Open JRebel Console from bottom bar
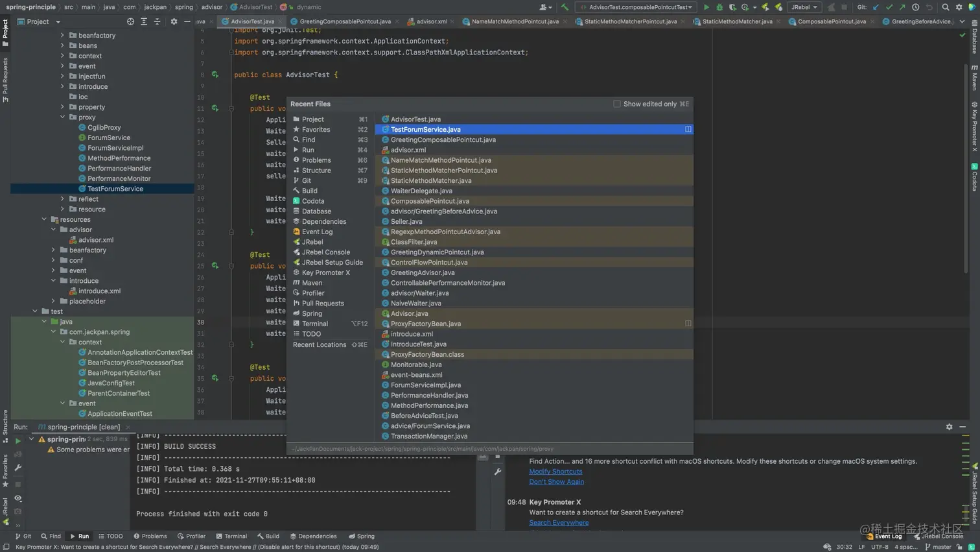The width and height of the screenshot is (980, 552). (x=938, y=536)
